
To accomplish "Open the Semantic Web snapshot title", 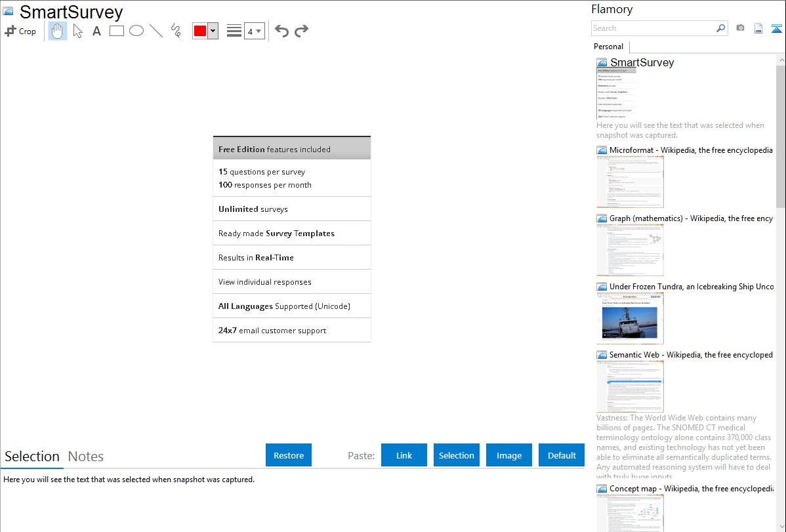I will 691,354.
